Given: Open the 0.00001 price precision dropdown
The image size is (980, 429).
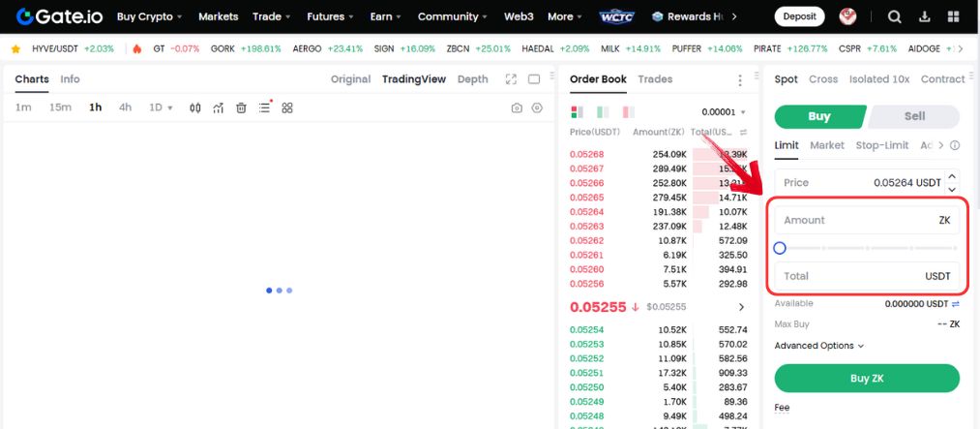Looking at the screenshot, I should tap(724, 112).
